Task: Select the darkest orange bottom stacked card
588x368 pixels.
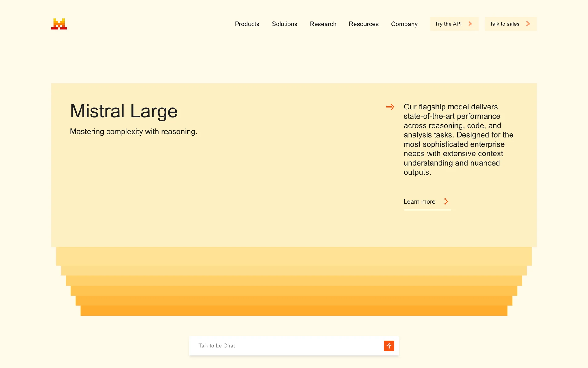Action: [294, 311]
